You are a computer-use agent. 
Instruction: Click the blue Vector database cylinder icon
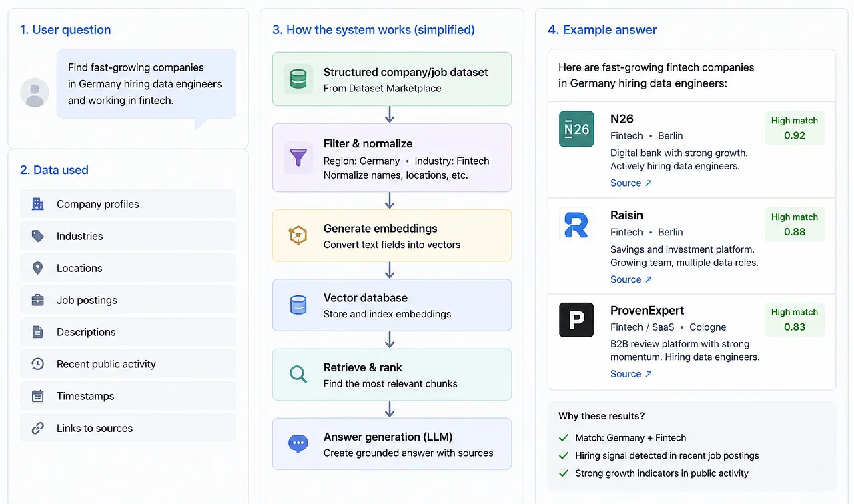pos(298,305)
